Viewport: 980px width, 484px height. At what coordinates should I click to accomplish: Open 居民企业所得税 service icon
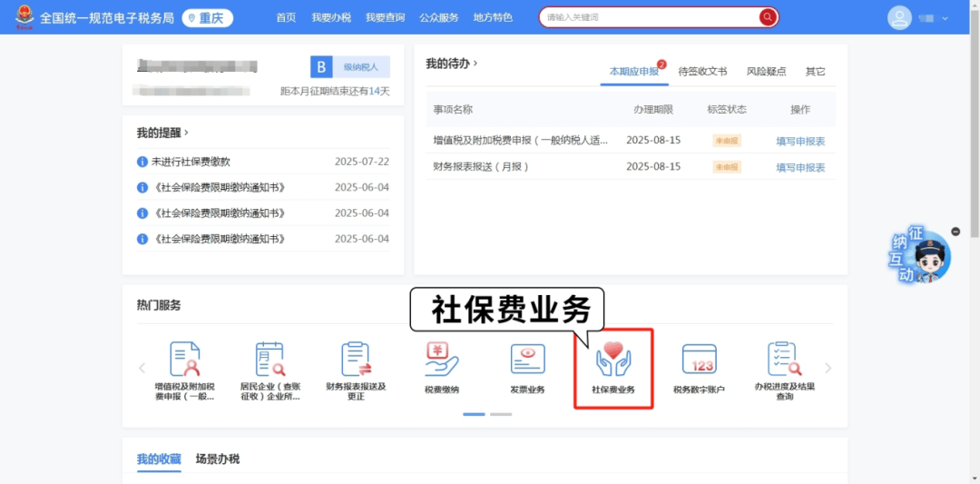269,360
